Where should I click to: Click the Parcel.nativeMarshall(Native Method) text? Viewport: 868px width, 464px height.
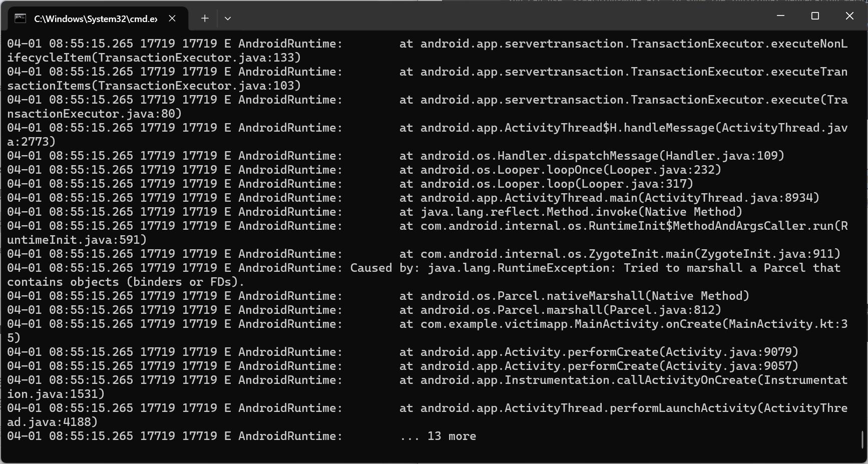point(585,296)
